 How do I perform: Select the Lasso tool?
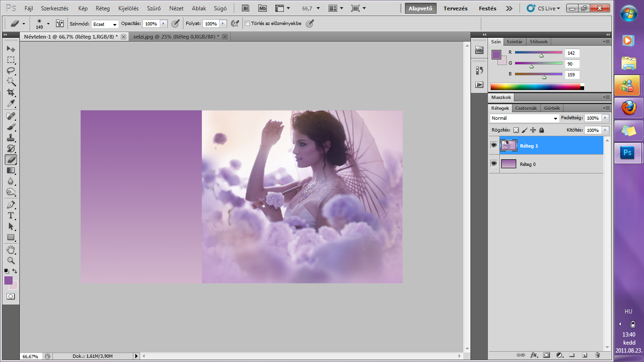click(x=10, y=70)
